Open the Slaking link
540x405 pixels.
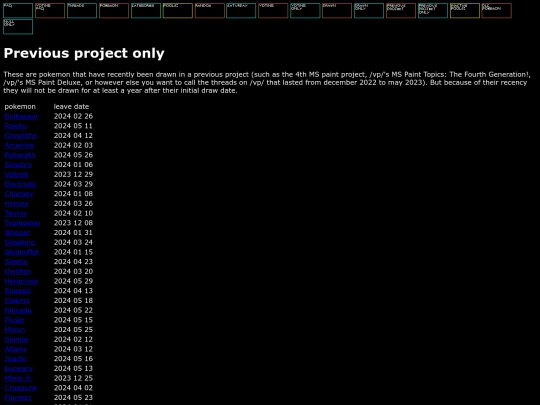pos(17,301)
